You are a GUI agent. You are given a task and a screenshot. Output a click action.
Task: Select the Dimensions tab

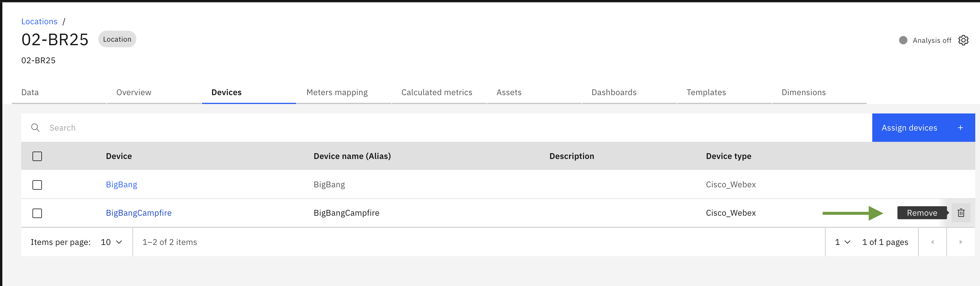[x=819, y=92]
